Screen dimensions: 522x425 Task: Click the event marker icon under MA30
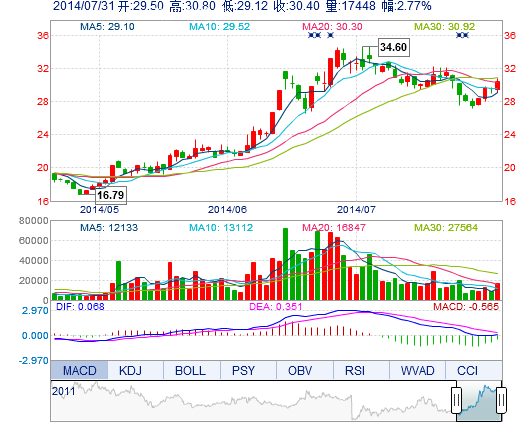(462, 35)
